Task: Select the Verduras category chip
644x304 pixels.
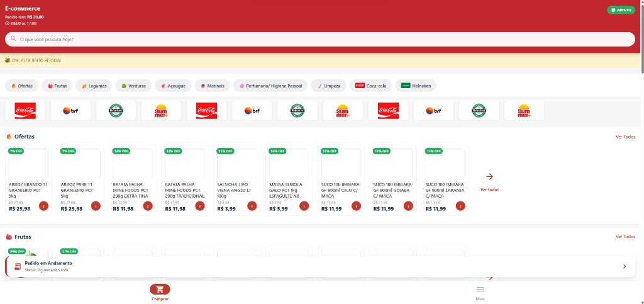Action: click(133, 86)
